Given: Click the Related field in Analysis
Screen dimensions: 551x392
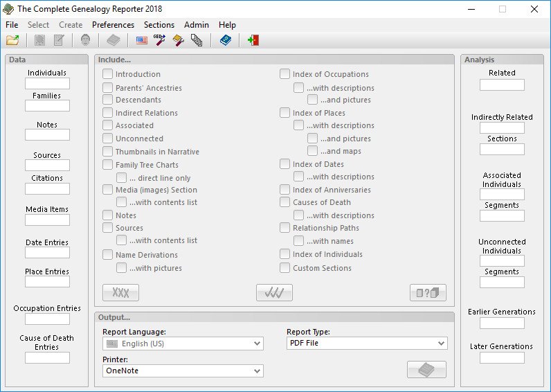Looking at the screenshot, I should [502, 84].
